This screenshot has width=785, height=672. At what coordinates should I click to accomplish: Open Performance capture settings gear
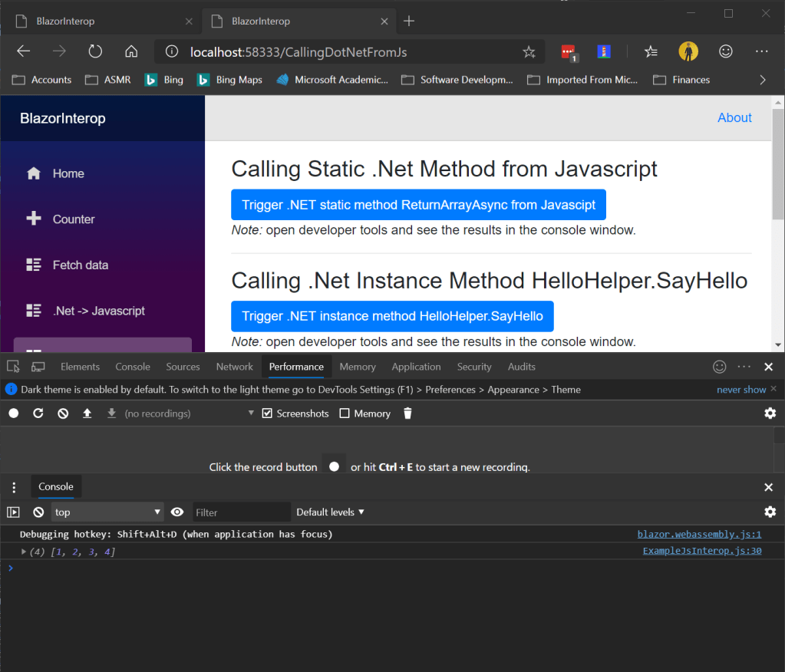770,413
